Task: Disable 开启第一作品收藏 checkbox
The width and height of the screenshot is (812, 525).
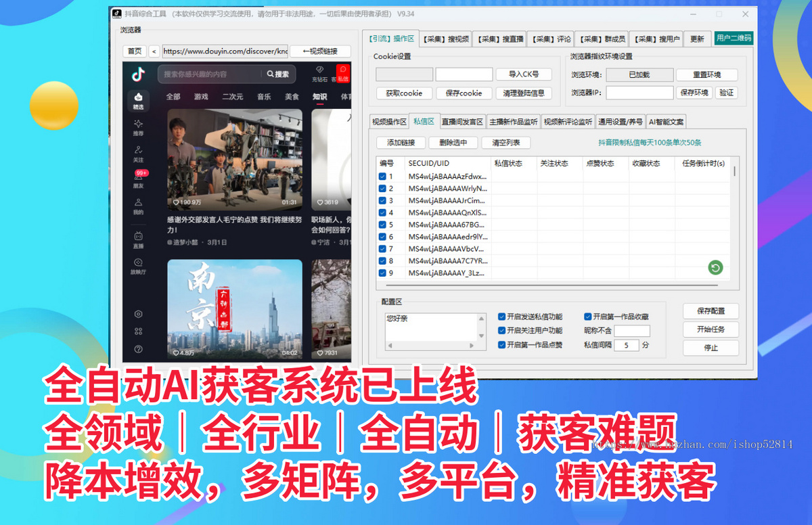Action: (587, 317)
